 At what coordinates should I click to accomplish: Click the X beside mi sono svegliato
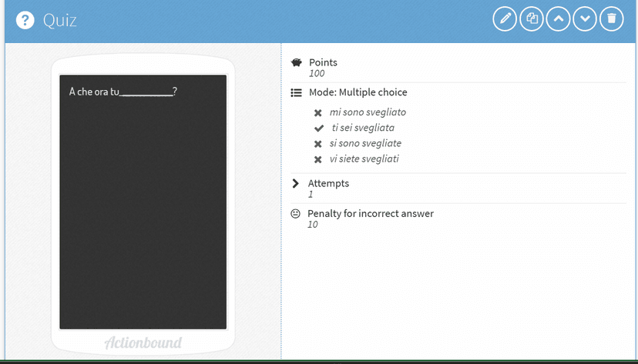[318, 113]
